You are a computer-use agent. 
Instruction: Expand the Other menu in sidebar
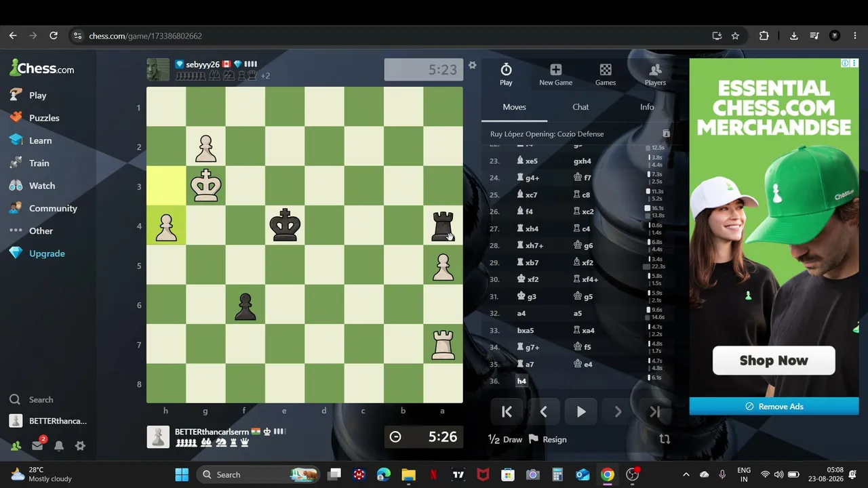[31, 230]
